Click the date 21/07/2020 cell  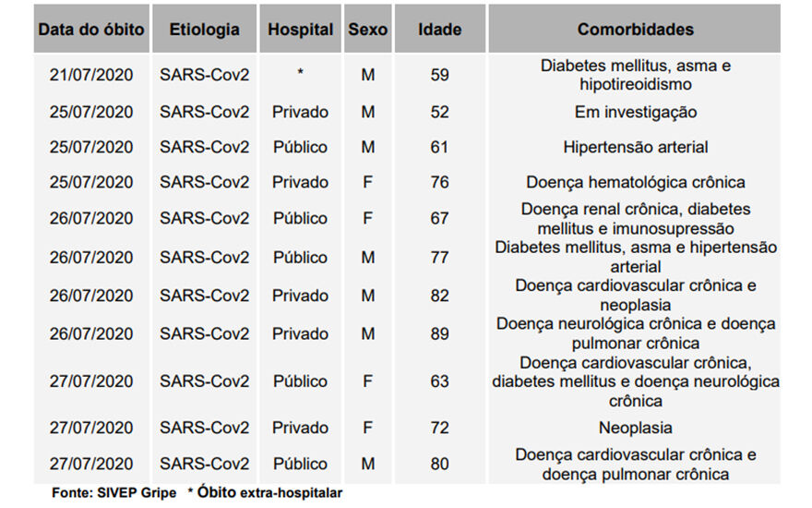tap(91, 75)
